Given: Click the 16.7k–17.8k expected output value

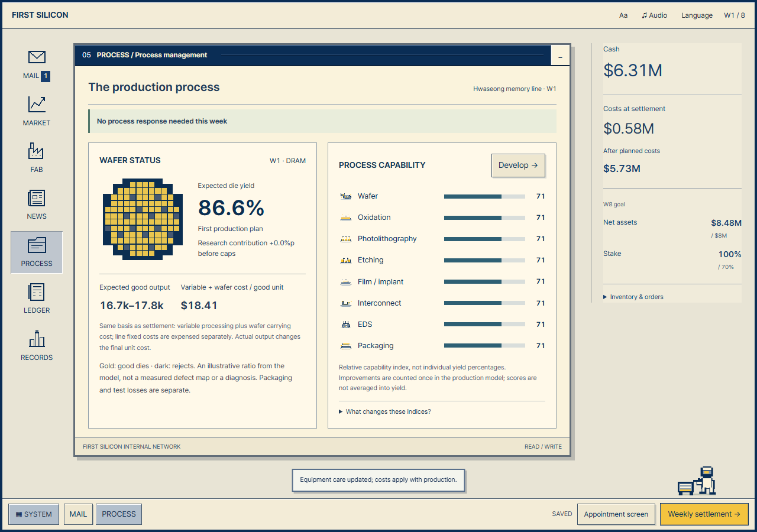Looking at the screenshot, I should pos(132,306).
